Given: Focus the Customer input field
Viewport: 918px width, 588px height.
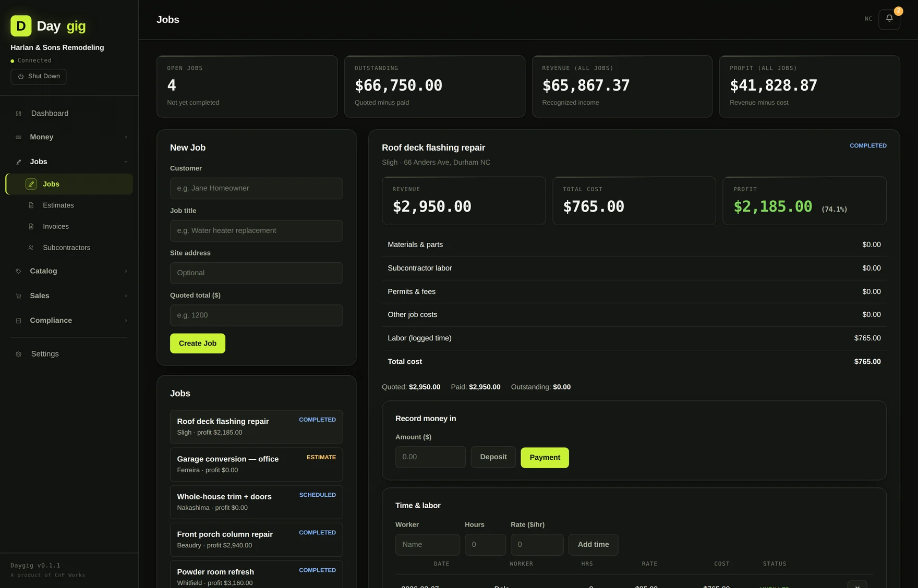Looking at the screenshot, I should [257, 188].
